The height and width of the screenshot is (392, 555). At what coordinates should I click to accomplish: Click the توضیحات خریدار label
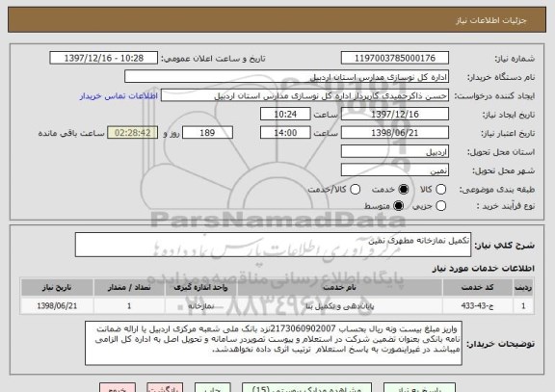coord(500,344)
